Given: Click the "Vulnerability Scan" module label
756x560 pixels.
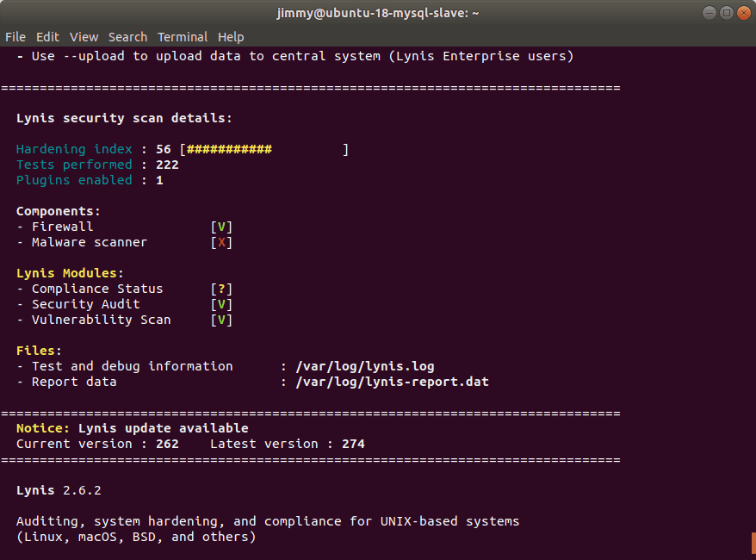Looking at the screenshot, I should pyautogui.click(x=102, y=320).
